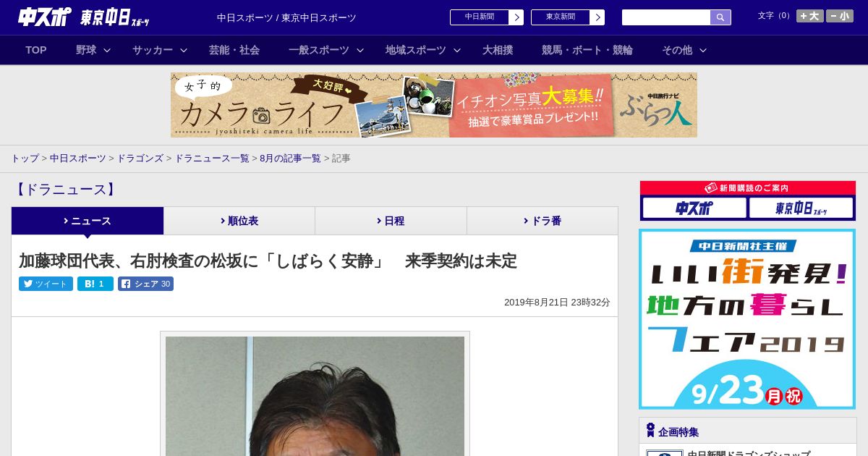Go to ドラニュース一覧 breadcrumb link
Viewport: 868px width, 456px height.
212,159
